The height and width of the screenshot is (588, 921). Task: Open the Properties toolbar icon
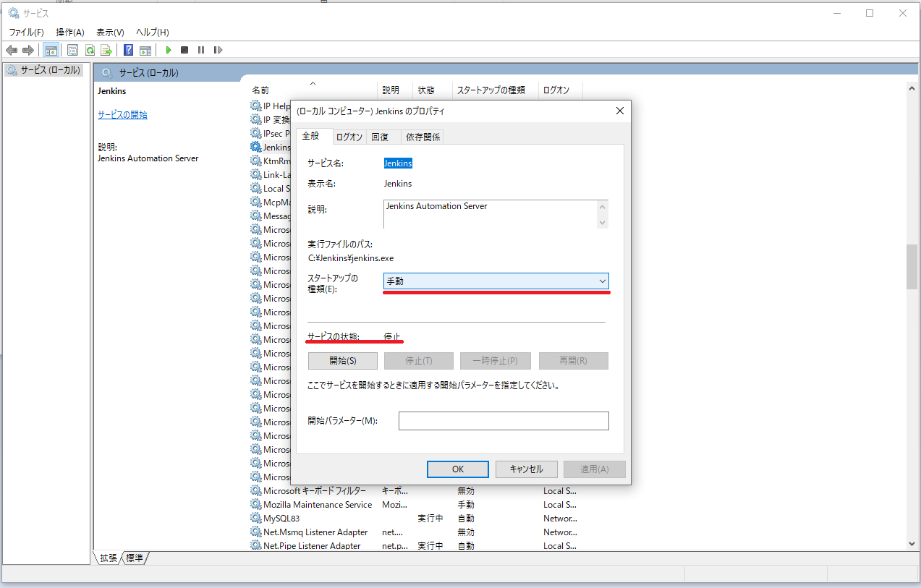(x=73, y=50)
